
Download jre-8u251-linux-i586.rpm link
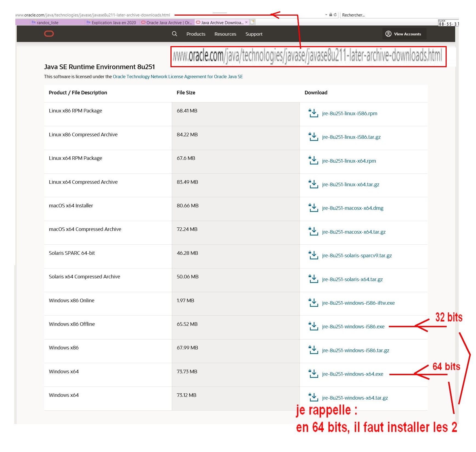350,113
